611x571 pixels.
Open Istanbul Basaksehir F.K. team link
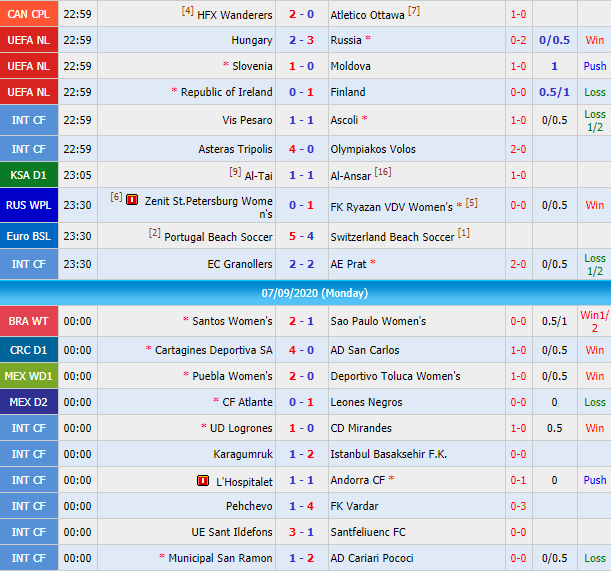pyautogui.click(x=388, y=454)
